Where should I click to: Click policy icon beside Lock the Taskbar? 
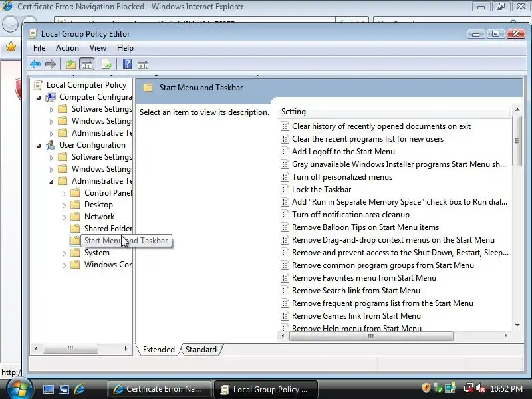pyautogui.click(x=285, y=190)
